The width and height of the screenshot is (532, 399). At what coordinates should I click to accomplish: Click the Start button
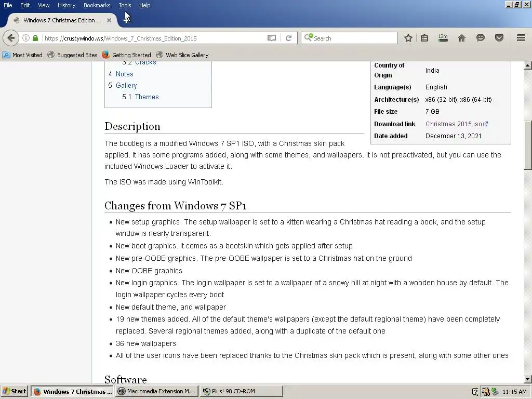click(14, 391)
